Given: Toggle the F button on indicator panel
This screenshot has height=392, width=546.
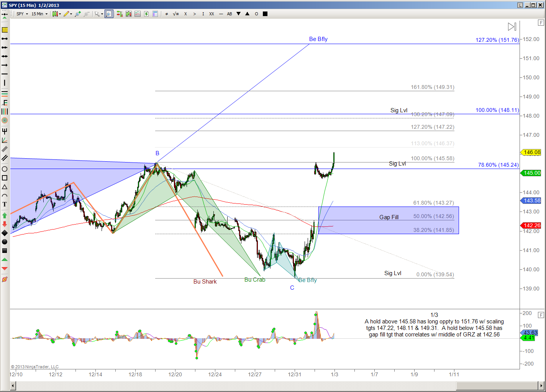Looking at the screenshot, I should [541, 315].
